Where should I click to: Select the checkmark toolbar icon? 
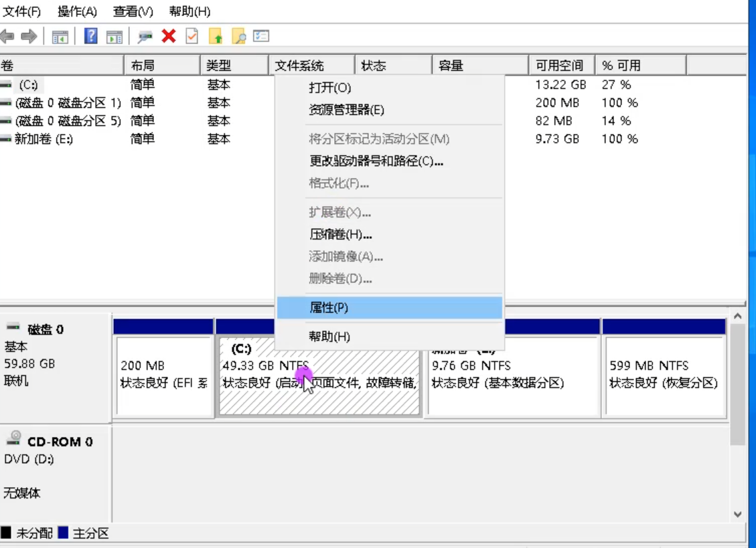tap(192, 36)
